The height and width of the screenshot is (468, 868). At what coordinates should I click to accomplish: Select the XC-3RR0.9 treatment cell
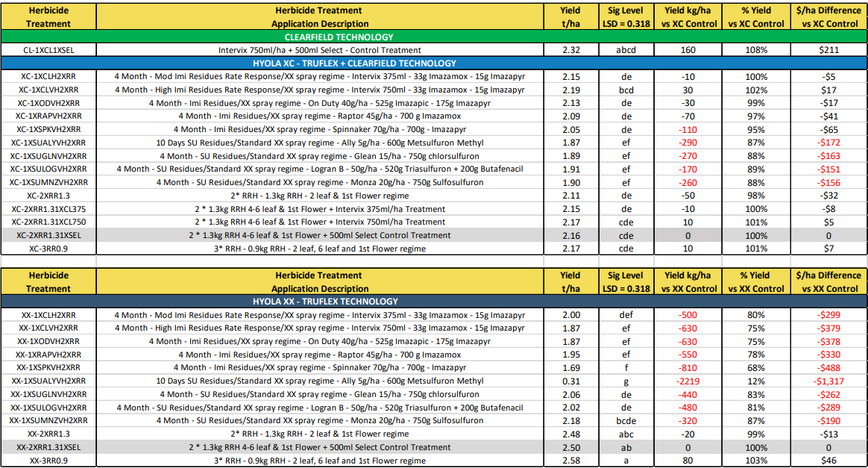pos(48,249)
